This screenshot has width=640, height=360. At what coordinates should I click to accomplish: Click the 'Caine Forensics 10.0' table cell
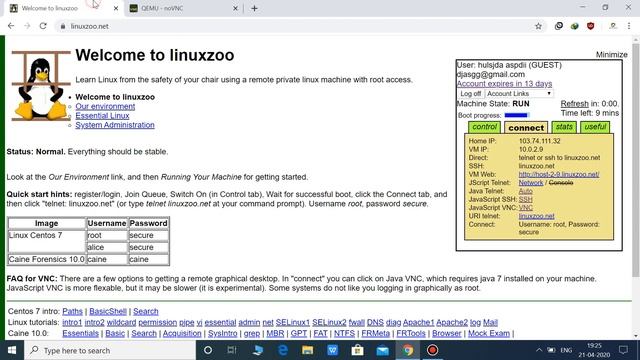point(47,259)
